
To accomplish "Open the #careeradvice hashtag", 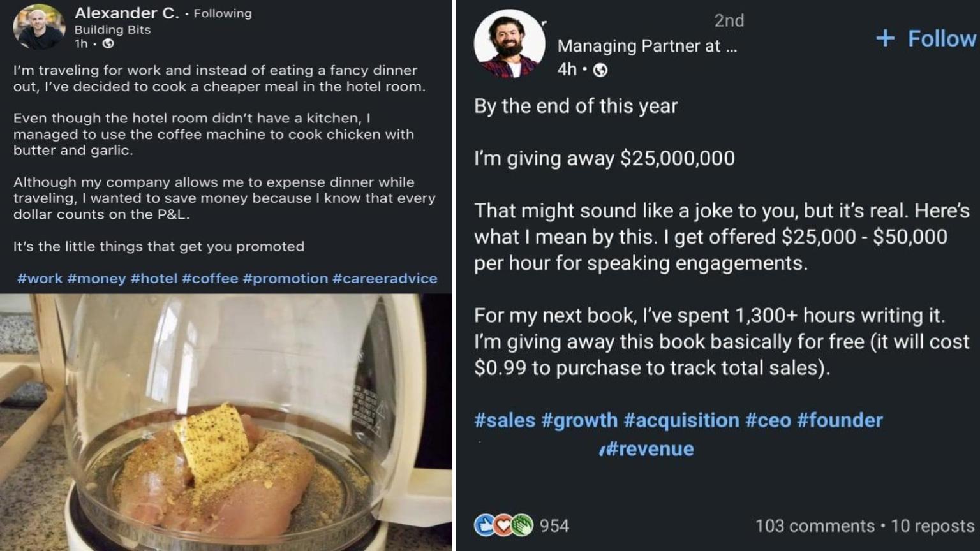I will (385, 279).
